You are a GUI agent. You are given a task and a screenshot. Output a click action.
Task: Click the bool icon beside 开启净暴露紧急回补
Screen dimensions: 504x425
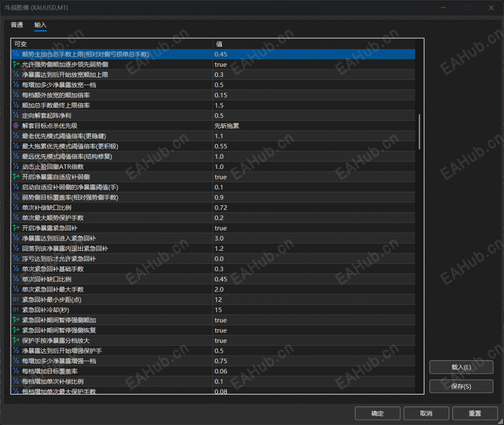click(x=16, y=228)
